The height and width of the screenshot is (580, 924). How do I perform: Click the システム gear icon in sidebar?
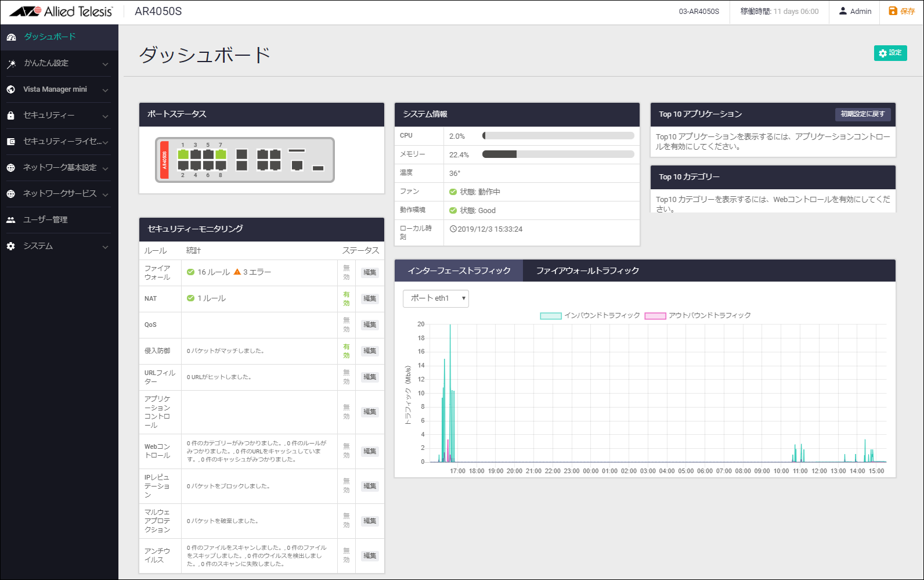pyautogui.click(x=11, y=246)
